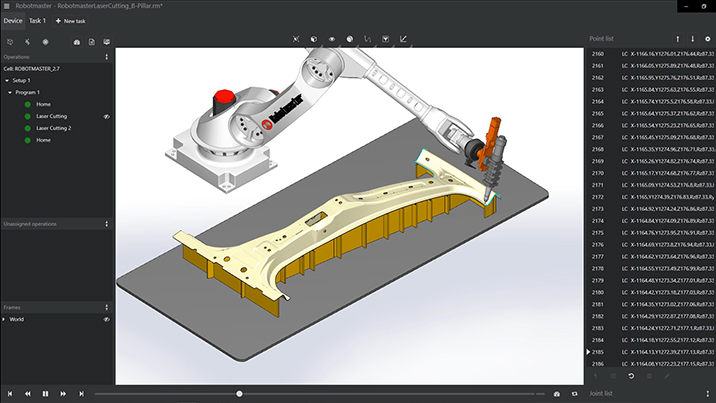The width and height of the screenshot is (716, 403).
Task: Select the Laser Cutting operation
Action: point(52,116)
